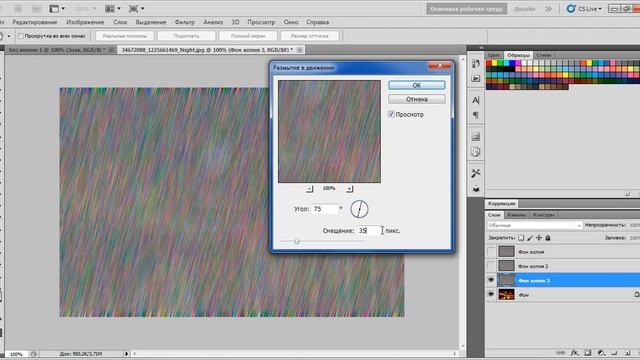640x360 pixels.
Task: Click the Полный экран button
Action: click(x=248, y=36)
